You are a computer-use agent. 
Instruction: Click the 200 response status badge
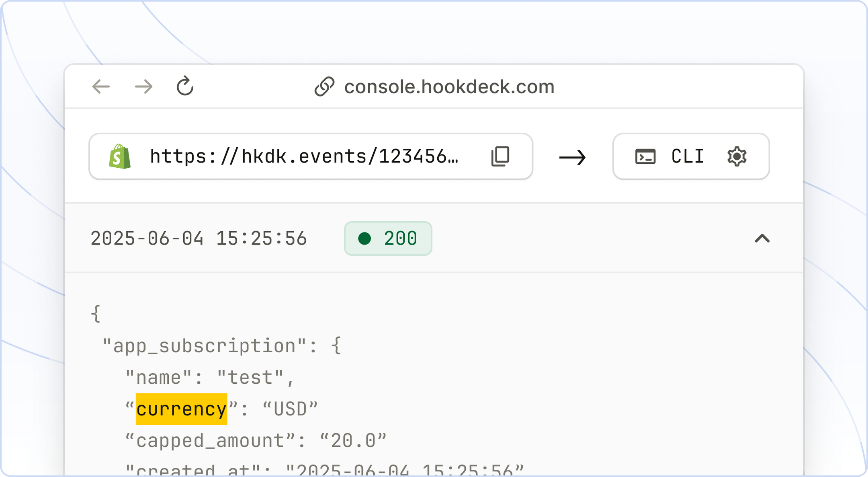pyautogui.click(x=388, y=238)
